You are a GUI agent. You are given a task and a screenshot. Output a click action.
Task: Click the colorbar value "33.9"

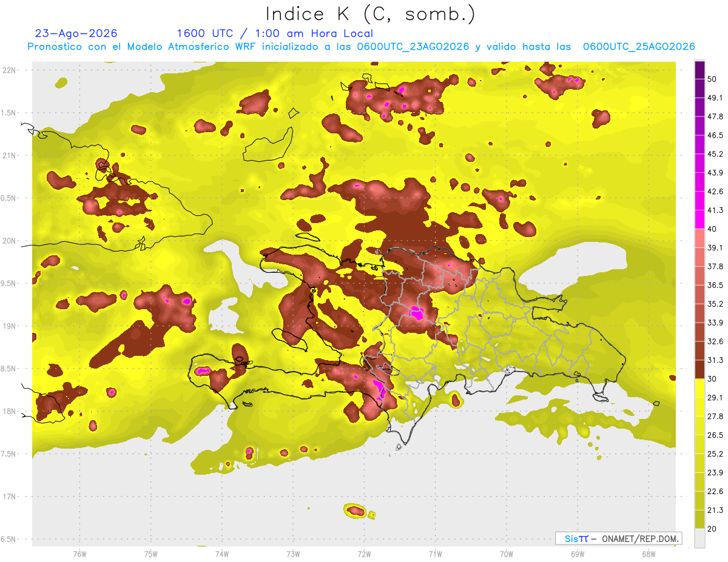(716, 323)
